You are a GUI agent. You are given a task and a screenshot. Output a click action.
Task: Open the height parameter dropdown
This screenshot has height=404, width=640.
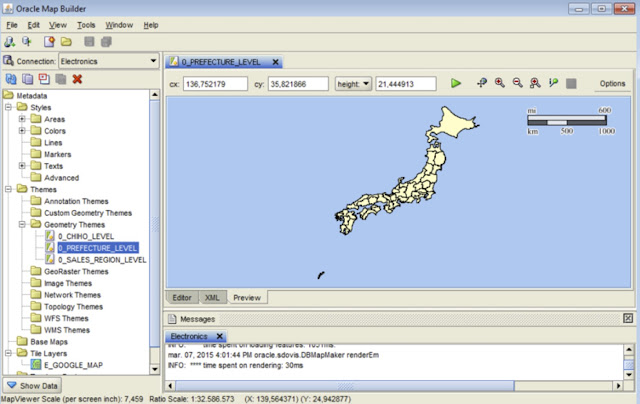pos(353,84)
